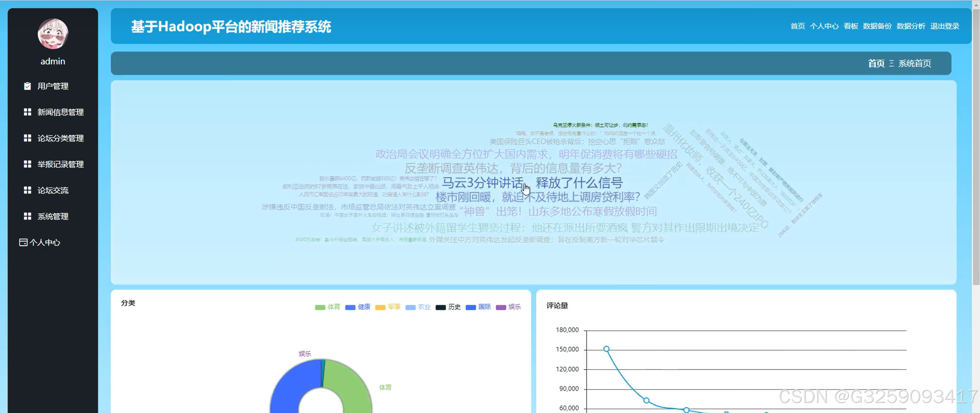Screen dimensions: 980x413
Task: Click word cloud title 楼市刚回暖，就迫不及待地上调房贷利率?
Action: coord(537,197)
